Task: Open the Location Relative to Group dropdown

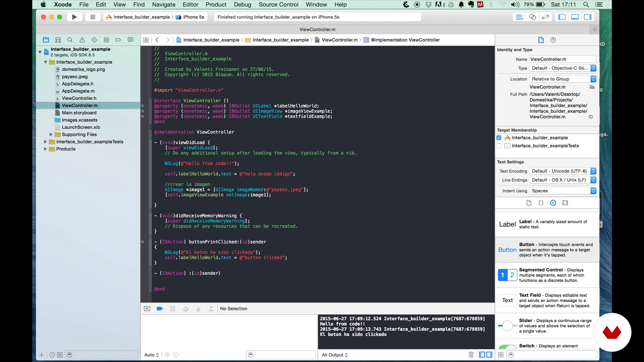Action: (563, 79)
